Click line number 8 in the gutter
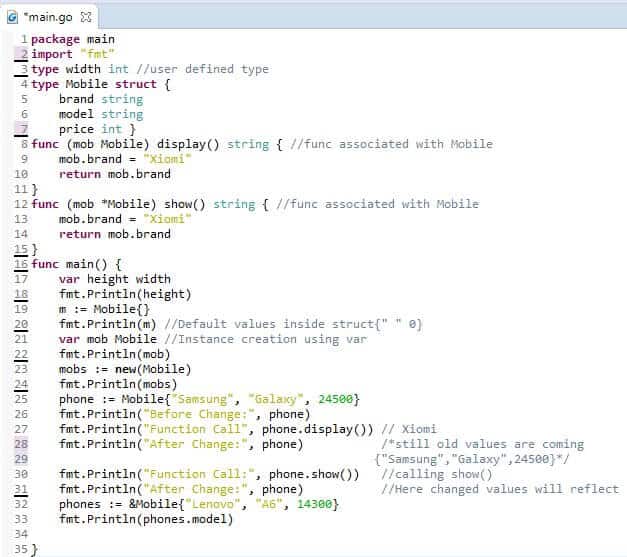627x557 pixels. pos(24,144)
